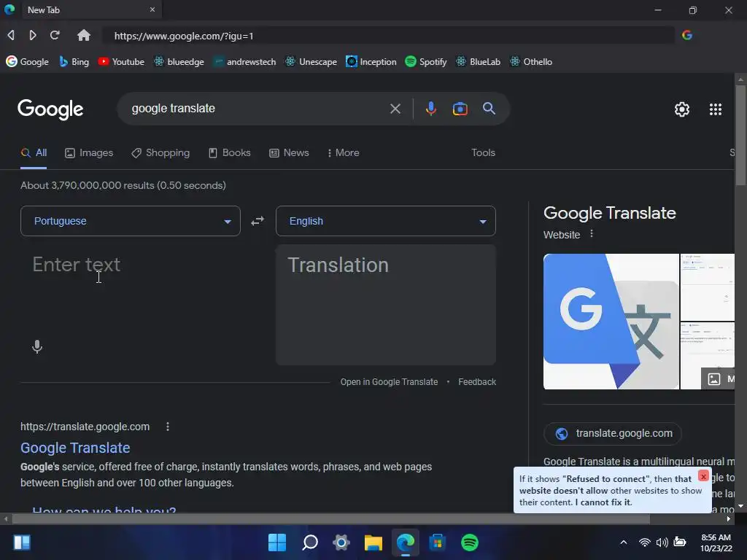Image resolution: width=747 pixels, height=560 pixels.
Task: Expand the More search filters menu
Action: coord(344,153)
